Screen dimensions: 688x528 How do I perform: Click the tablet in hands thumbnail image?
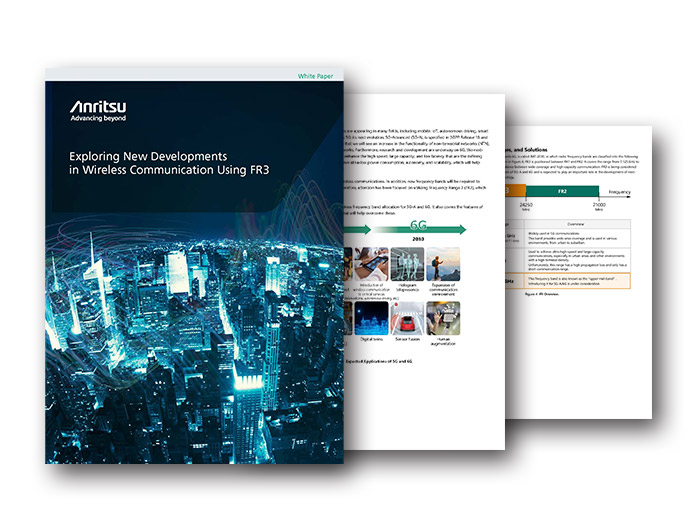coord(371,264)
